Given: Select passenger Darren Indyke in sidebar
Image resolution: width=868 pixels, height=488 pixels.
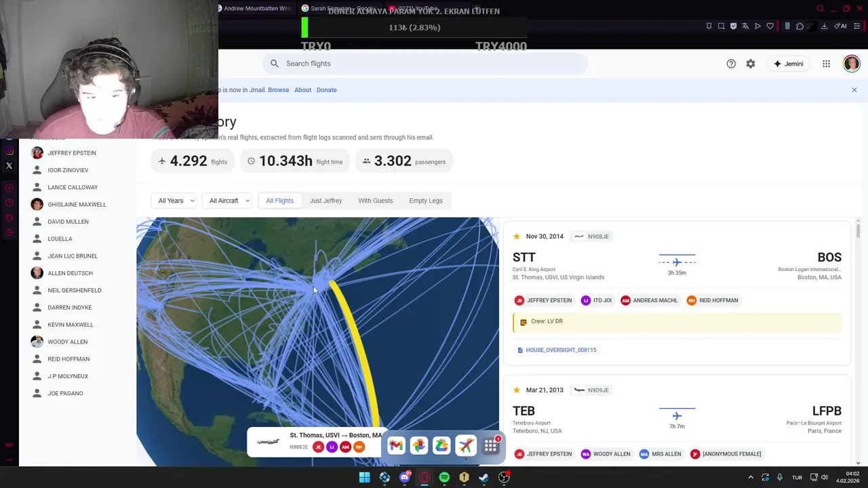Looking at the screenshot, I should [69, 308].
